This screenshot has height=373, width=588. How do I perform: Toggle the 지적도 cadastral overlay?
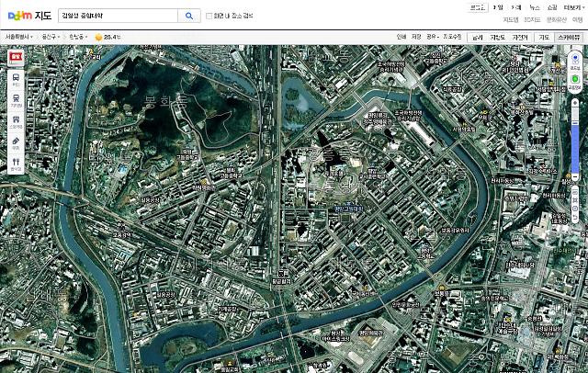point(497,37)
